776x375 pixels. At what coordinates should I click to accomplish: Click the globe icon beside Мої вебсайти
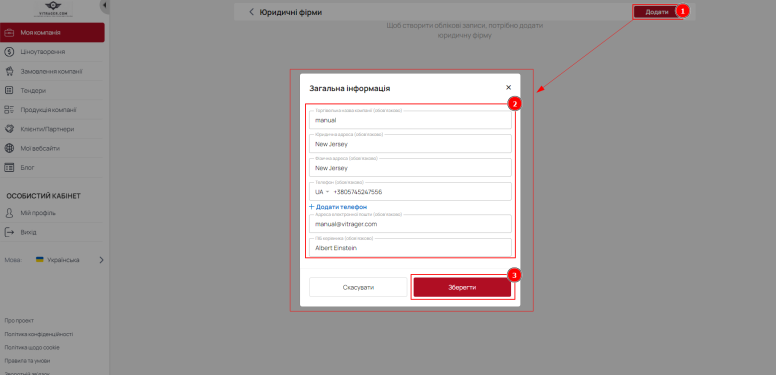point(9,148)
